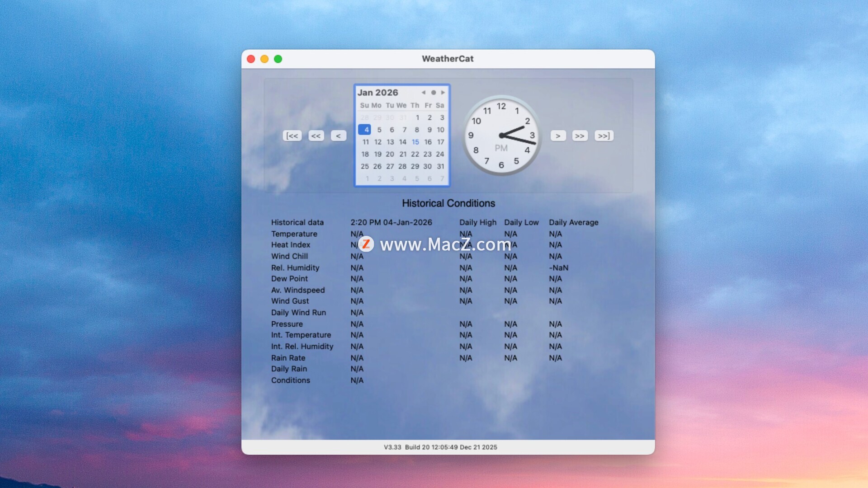The height and width of the screenshot is (488, 868).
Task: Select January 15 in the calendar
Action: pyautogui.click(x=415, y=142)
